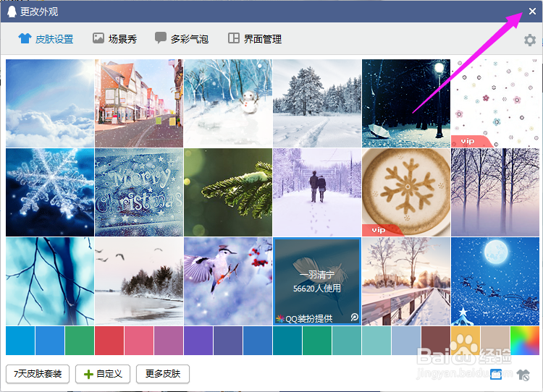Select the beige tan swatch
The height and width of the screenshot is (392, 543).
[495, 341]
